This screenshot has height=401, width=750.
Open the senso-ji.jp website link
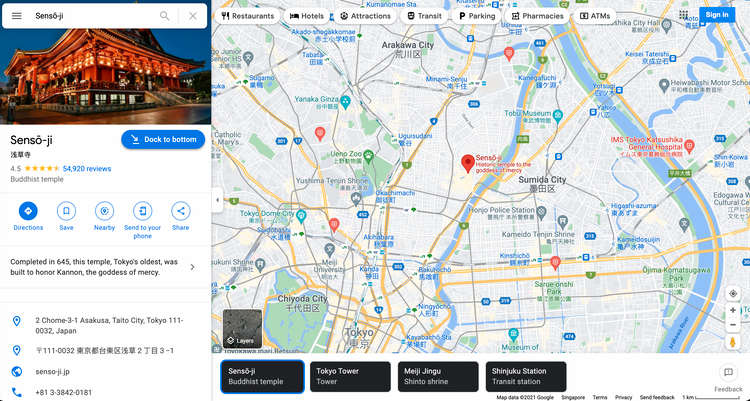(53, 371)
